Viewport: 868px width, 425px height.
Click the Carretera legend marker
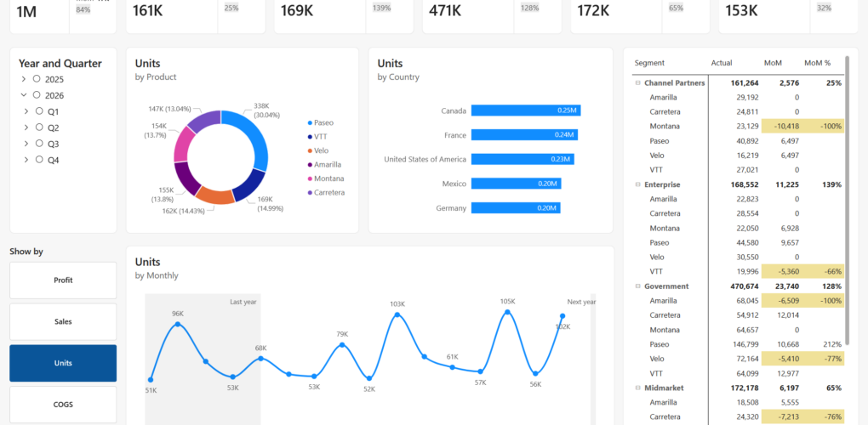[309, 192]
